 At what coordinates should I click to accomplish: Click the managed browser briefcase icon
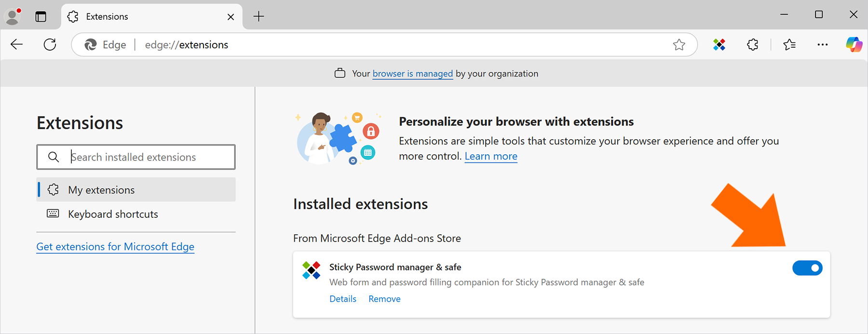pos(340,73)
